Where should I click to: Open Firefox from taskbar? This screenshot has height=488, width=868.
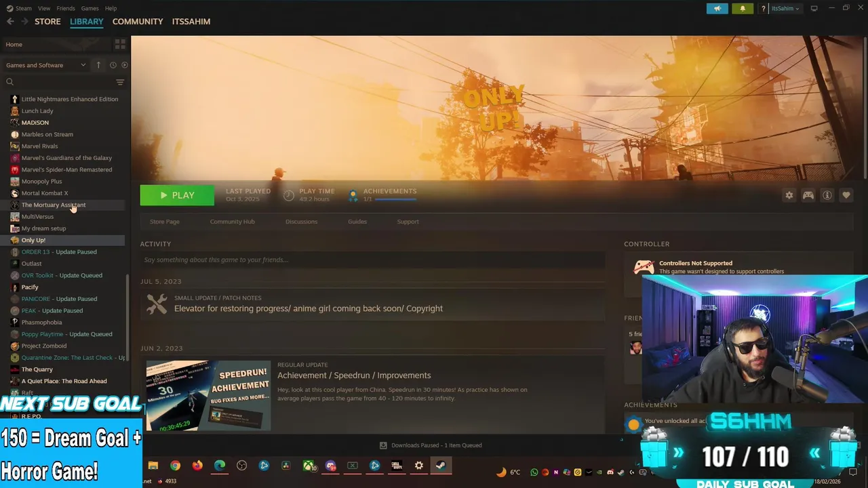tap(197, 466)
